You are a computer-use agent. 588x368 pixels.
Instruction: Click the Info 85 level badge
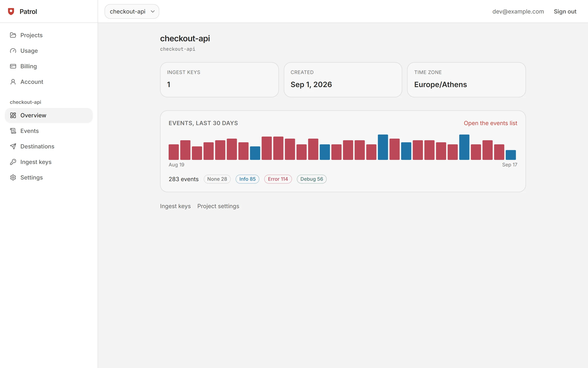(x=247, y=179)
